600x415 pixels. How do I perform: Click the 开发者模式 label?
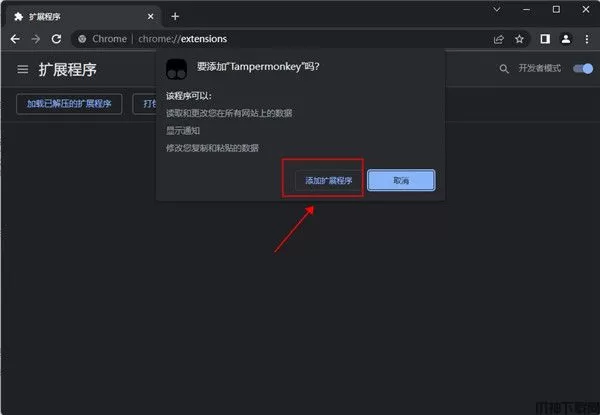(x=540, y=68)
